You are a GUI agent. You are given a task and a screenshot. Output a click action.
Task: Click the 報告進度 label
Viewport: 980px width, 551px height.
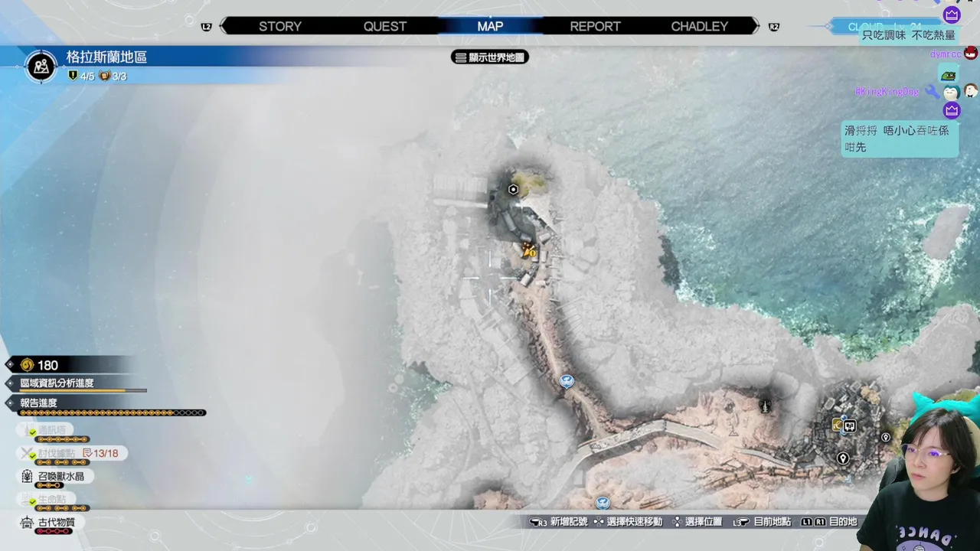tap(38, 403)
